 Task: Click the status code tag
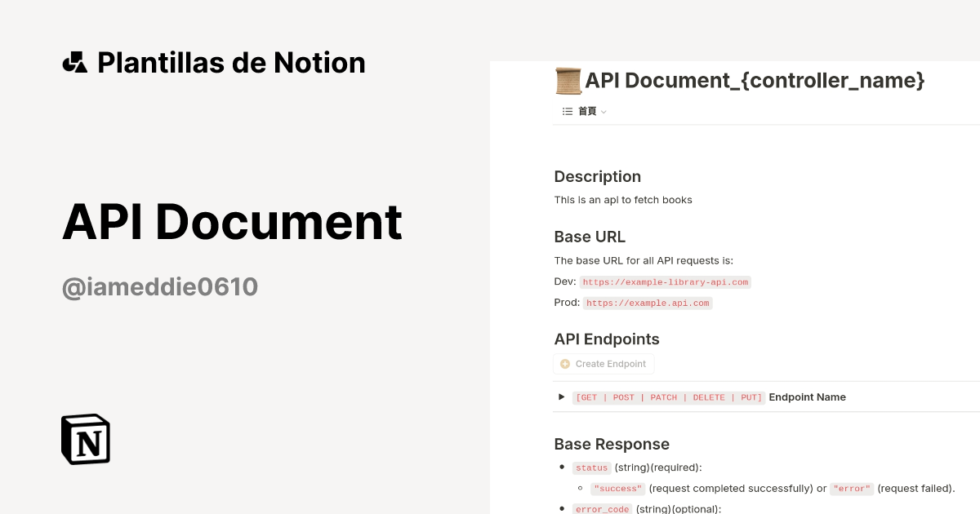point(591,467)
